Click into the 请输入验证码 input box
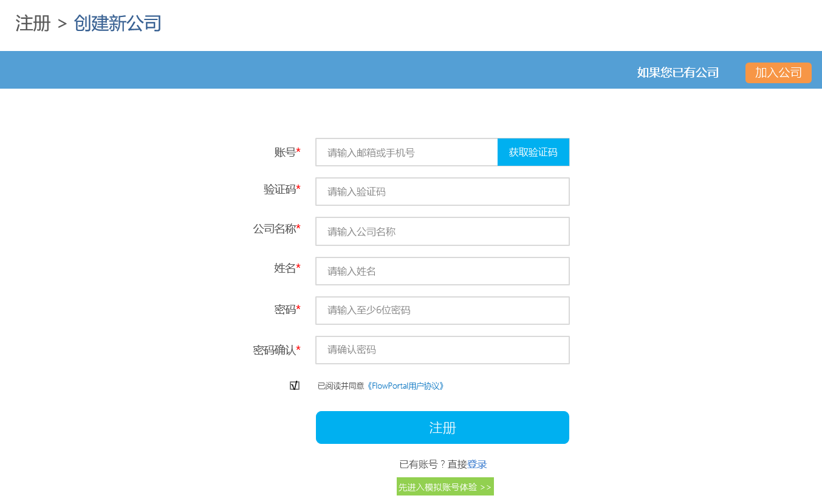The width and height of the screenshot is (822, 504). click(x=442, y=192)
